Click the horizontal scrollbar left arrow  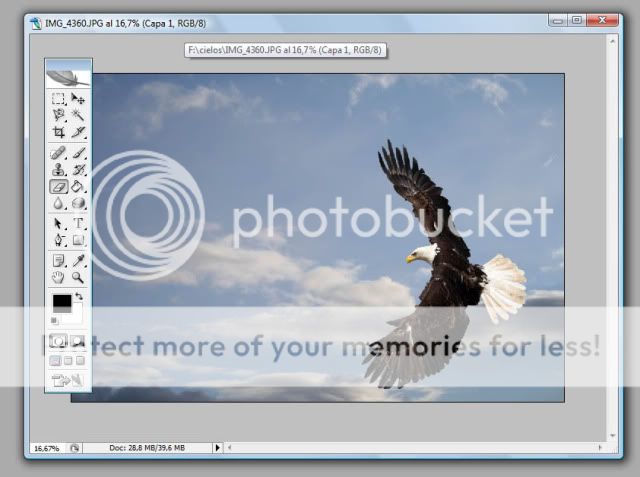(x=230, y=448)
